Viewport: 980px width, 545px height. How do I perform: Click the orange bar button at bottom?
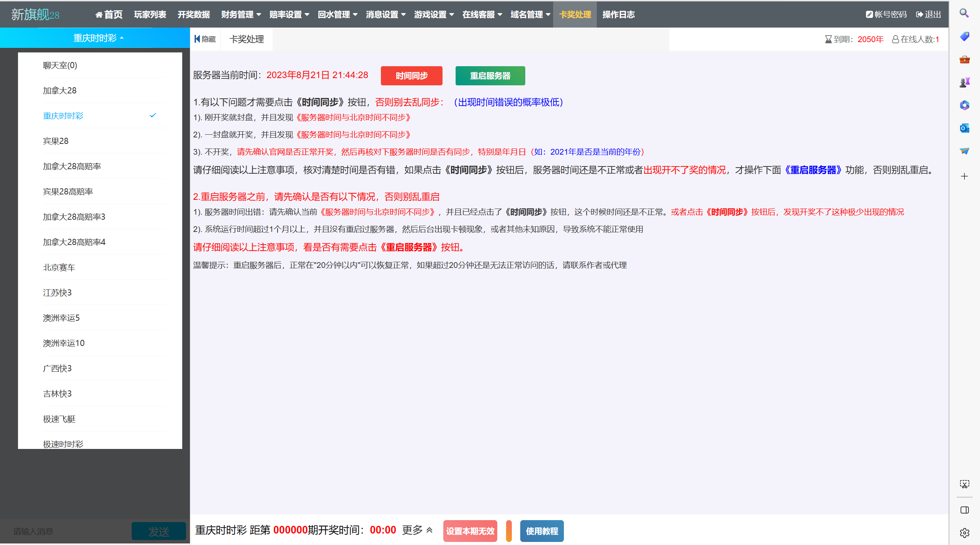point(509,531)
